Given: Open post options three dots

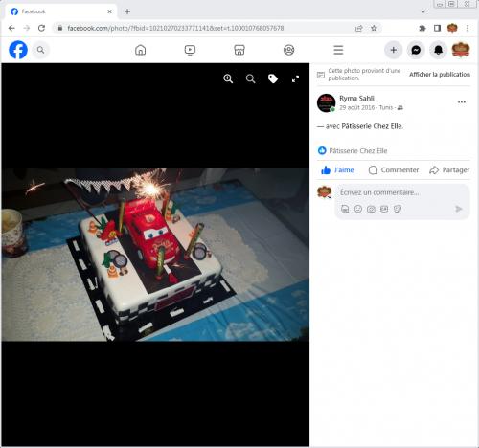Looking at the screenshot, I should point(462,102).
